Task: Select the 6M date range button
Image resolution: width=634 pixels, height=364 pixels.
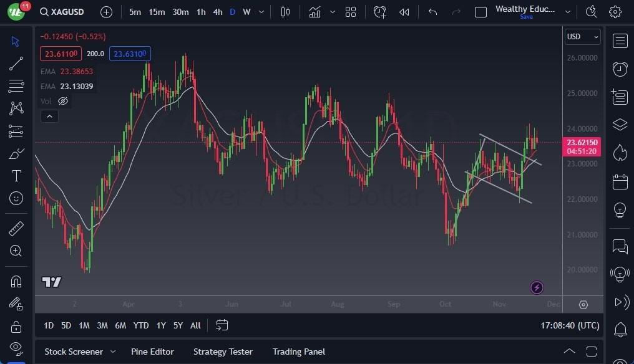Action: (120, 325)
